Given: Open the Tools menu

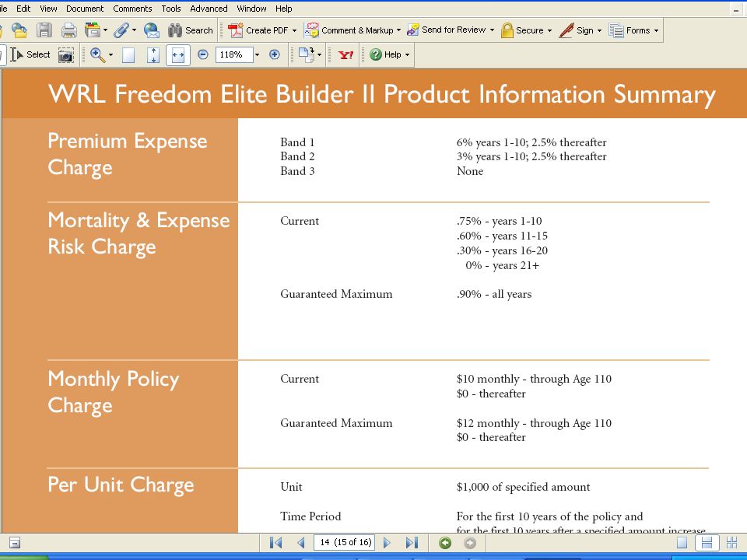Looking at the screenshot, I should pyautogui.click(x=171, y=9).
